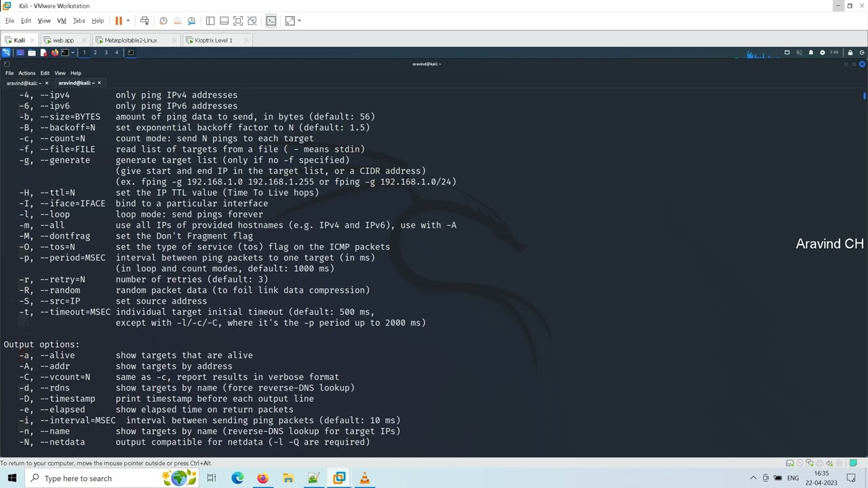
Task: Open VMware View menu
Action: (44, 21)
